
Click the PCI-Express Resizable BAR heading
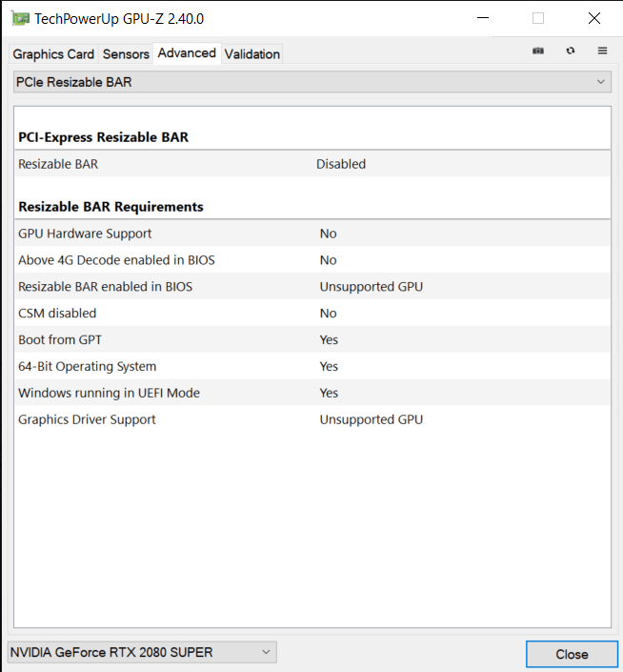[103, 137]
